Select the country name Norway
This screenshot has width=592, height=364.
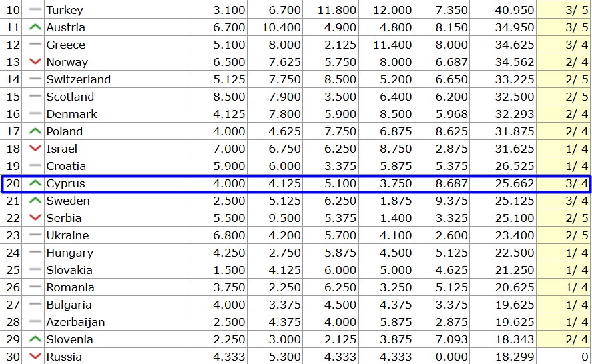click(x=67, y=62)
